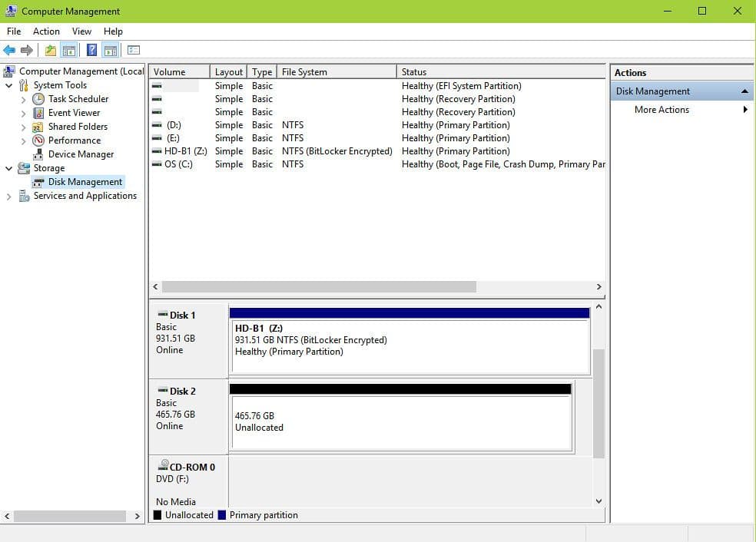The image size is (756, 542).
Task: Click the console tree right scroll arrow
Action: click(138, 516)
